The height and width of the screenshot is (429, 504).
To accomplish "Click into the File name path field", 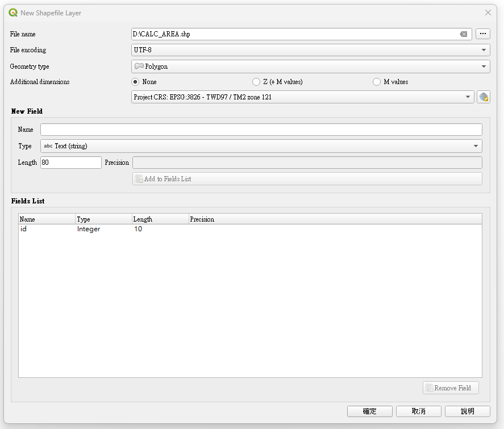I will coord(295,34).
